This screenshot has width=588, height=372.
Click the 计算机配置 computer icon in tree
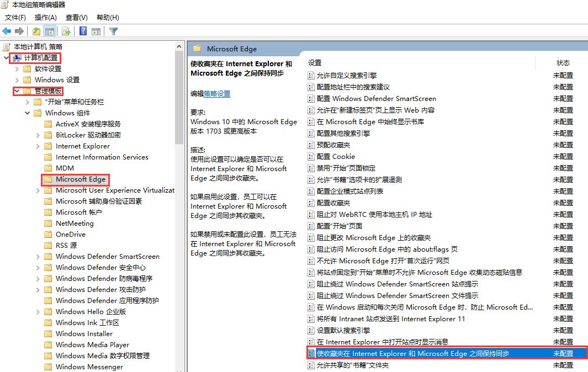tap(17, 58)
